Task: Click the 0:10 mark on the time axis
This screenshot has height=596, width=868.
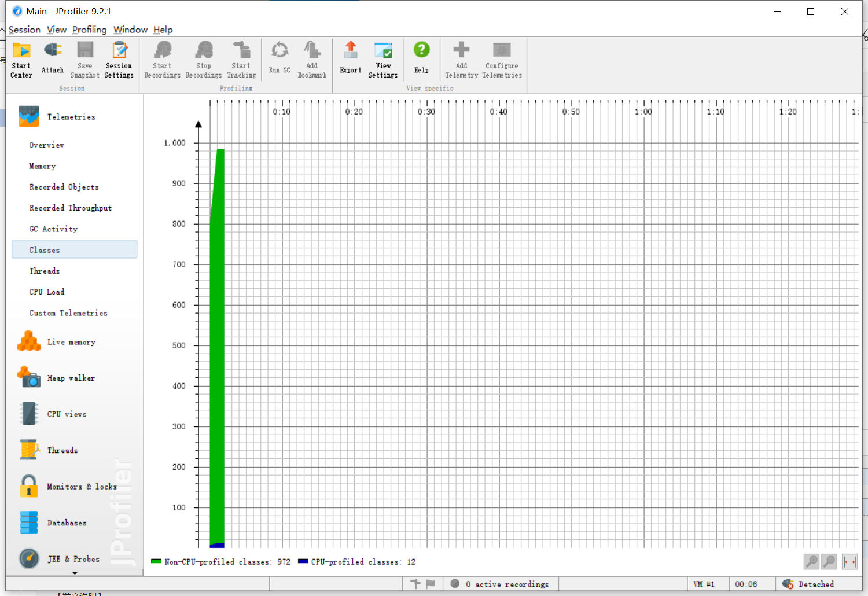Action: coord(282,112)
